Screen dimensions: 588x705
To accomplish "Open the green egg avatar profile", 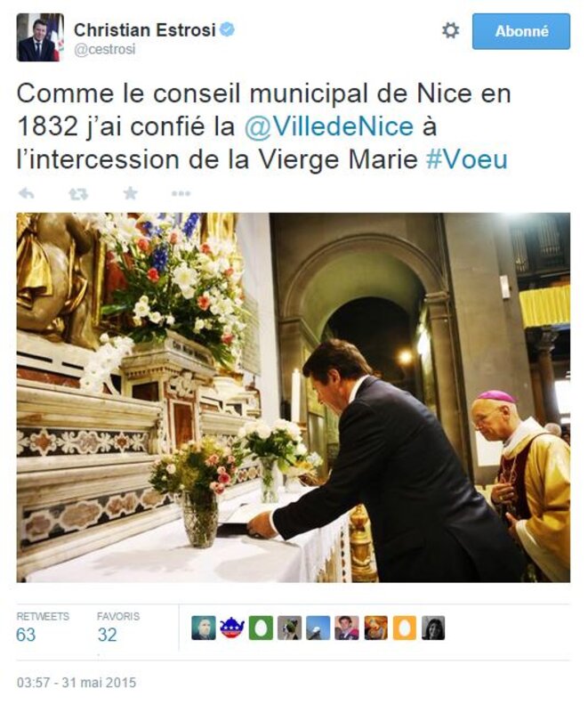I will [x=261, y=628].
